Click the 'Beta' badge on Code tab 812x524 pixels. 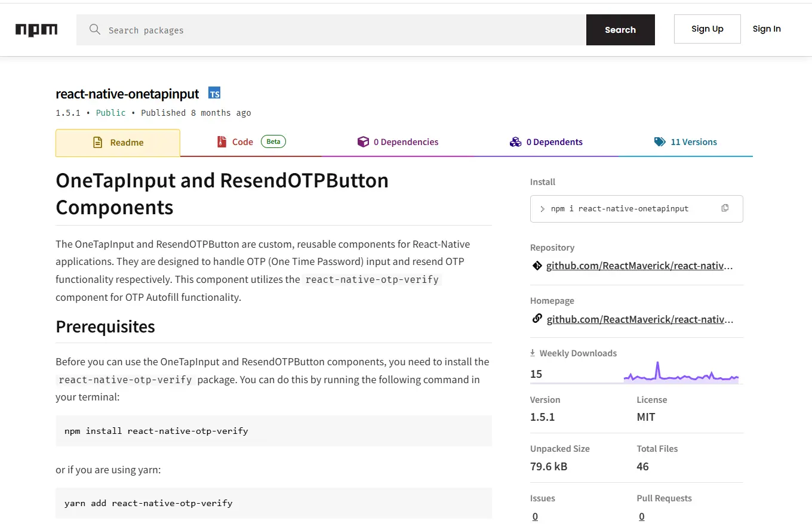(273, 141)
